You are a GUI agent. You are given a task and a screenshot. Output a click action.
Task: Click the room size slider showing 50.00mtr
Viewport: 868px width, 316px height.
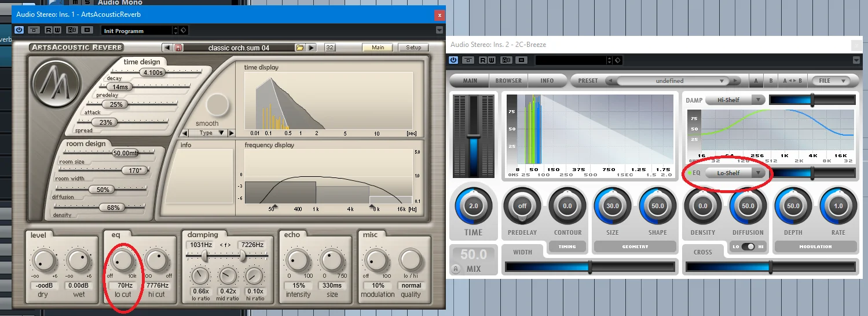click(126, 153)
